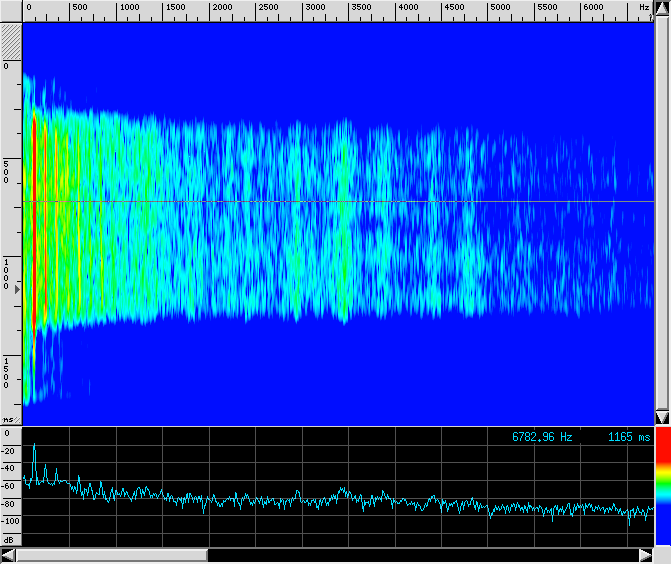The height and width of the screenshot is (564, 671).
Task: Click the red high-intensity band in spectrogram
Action: pyautogui.click(x=34, y=220)
